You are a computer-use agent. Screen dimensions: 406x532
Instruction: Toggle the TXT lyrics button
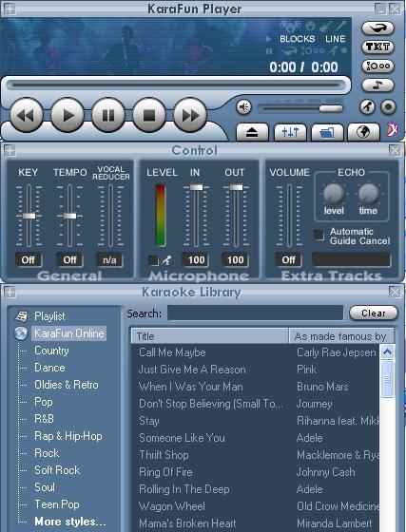[x=377, y=47]
